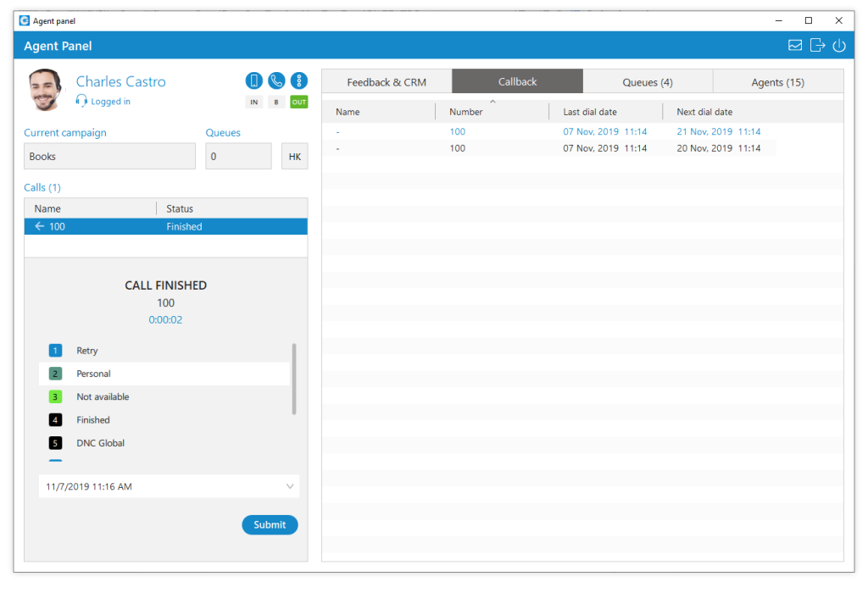Open the statistics chart icon in header

[795, 46]
